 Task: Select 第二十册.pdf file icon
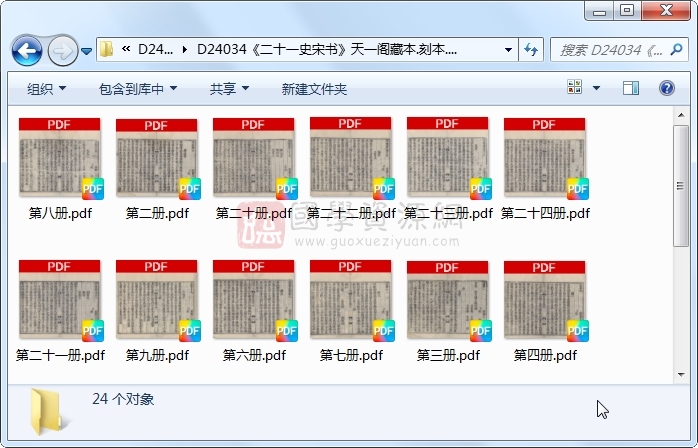pyautogui.click(x=254, y=160)
